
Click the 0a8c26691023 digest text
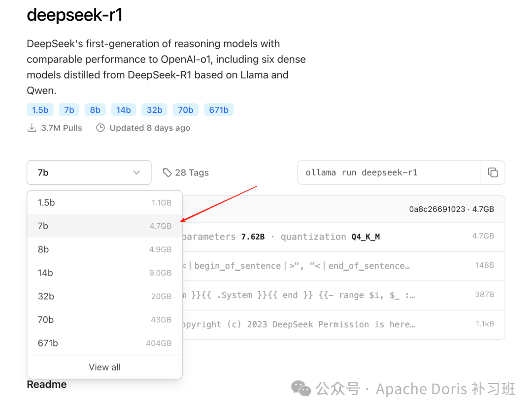click(437, 209)
